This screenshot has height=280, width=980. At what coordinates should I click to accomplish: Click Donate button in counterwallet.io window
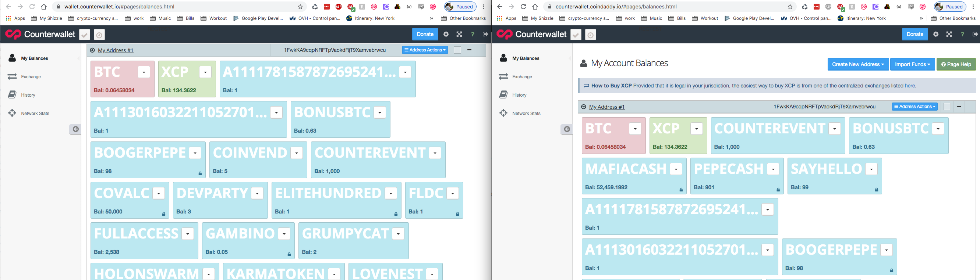(x=425, y=34)
